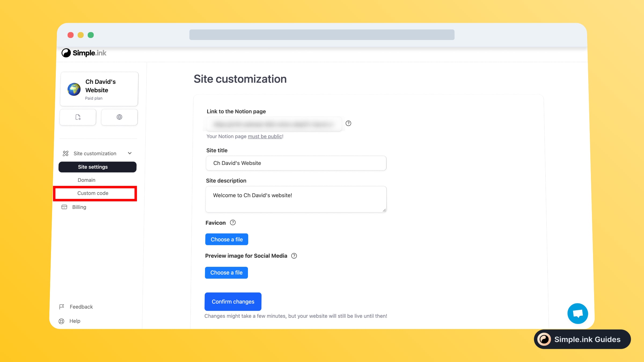
Task: Click the Preview image help icon
Action: [x=294, y=256]
